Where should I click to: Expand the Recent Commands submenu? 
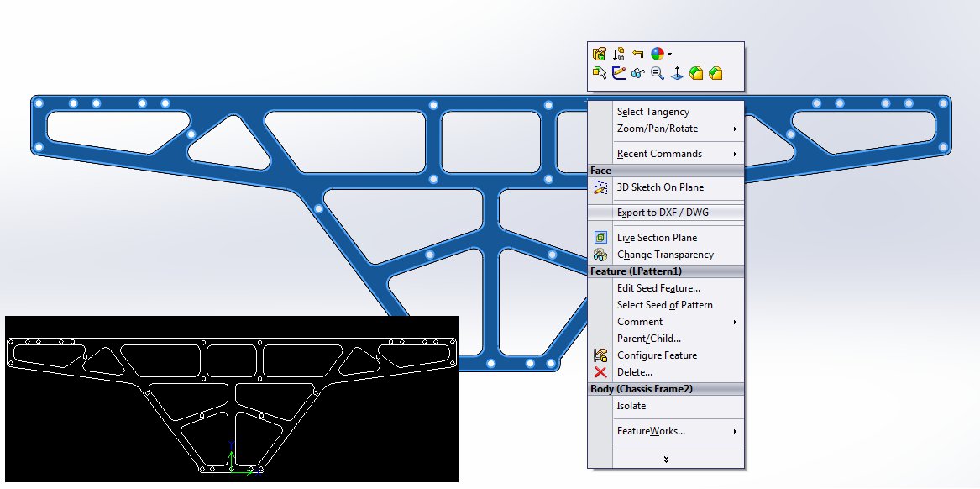point(735,154)
